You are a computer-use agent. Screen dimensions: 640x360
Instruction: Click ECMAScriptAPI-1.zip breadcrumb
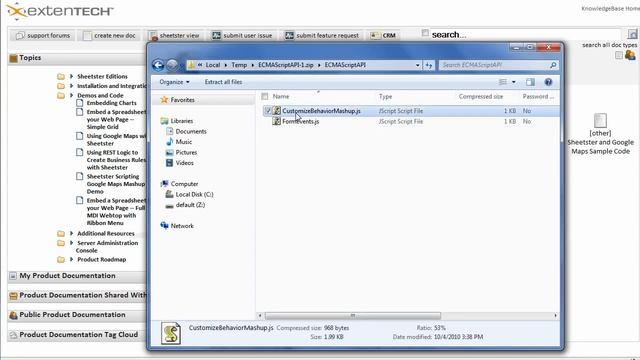tap(286, 65)
